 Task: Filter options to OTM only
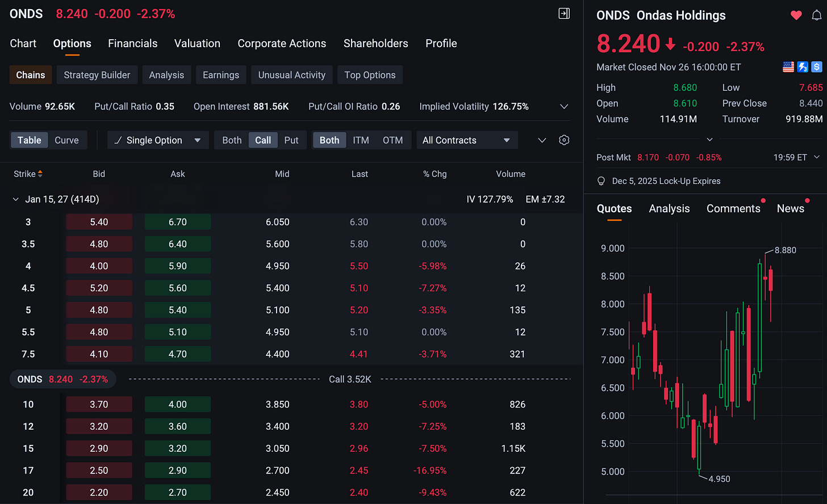[x=392, y=140]
